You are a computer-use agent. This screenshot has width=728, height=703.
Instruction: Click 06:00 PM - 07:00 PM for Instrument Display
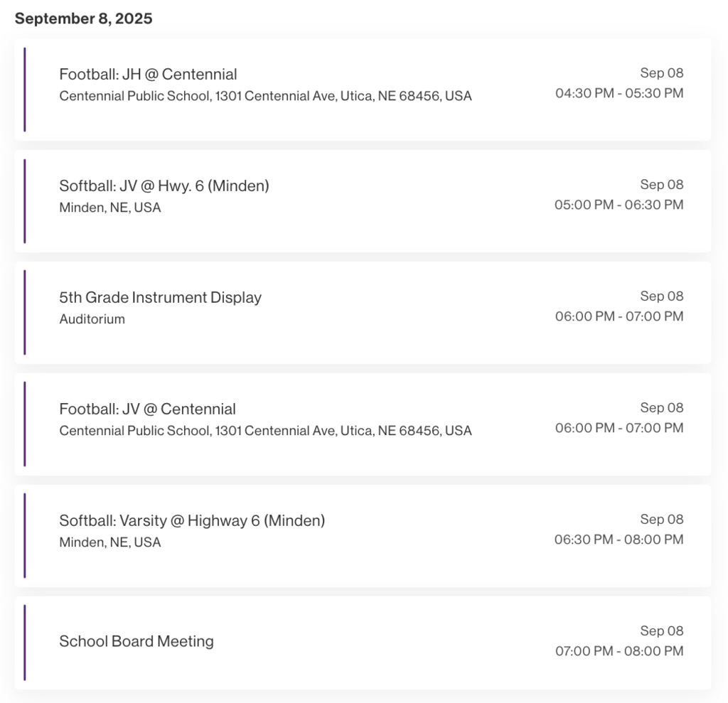coord(619,316)
